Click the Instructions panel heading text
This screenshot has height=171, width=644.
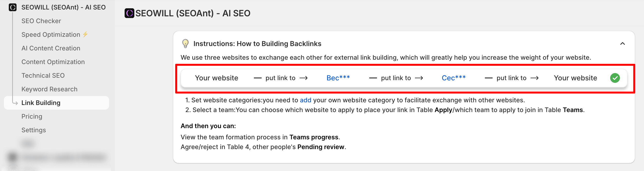point(257,44)
